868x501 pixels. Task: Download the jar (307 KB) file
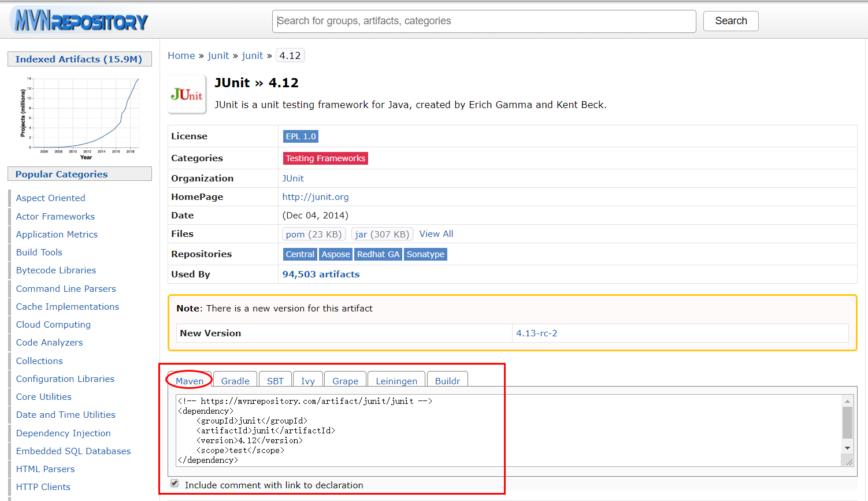click(382, 234)
